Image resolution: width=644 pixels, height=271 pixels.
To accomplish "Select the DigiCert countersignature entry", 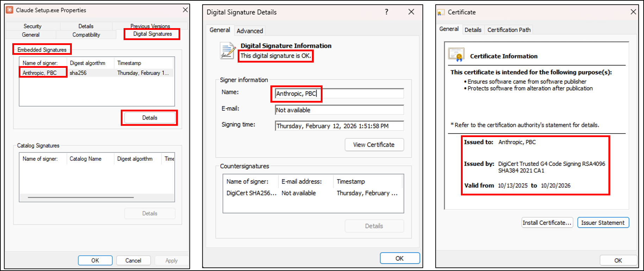I will click(251, 193).
